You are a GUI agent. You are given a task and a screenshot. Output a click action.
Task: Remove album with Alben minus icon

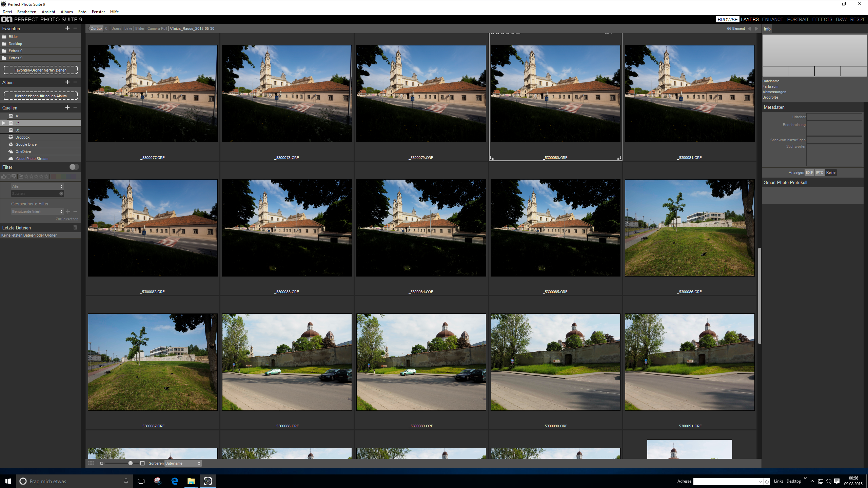(x=75, y=82)
